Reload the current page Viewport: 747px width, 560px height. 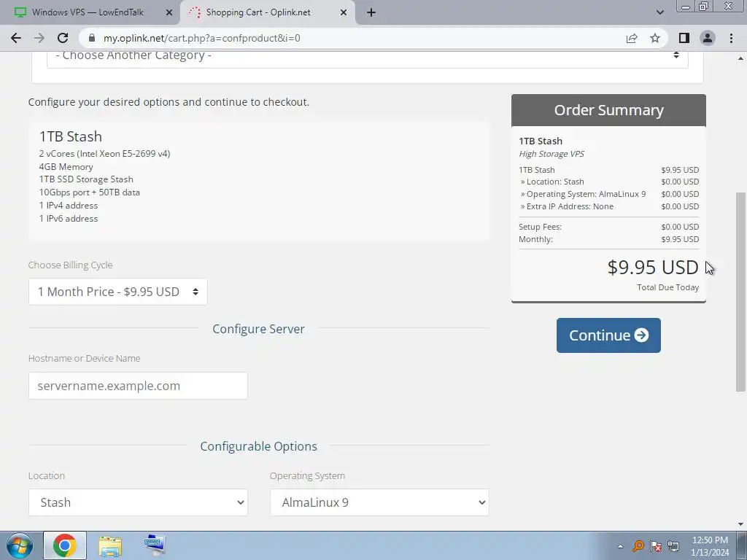(63, 38)
